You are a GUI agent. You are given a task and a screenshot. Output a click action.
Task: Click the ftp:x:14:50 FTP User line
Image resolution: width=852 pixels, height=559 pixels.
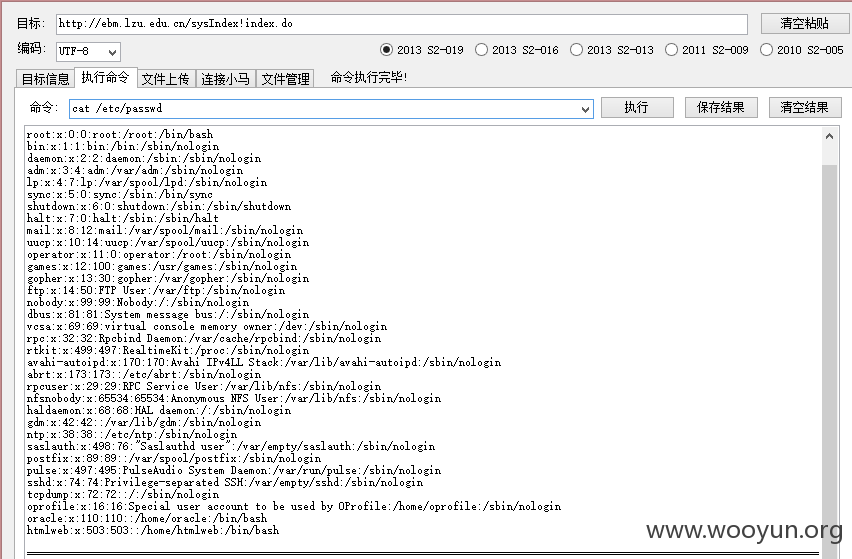[x=156, y=290]
